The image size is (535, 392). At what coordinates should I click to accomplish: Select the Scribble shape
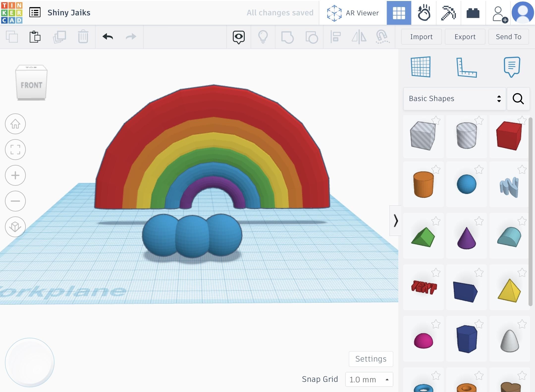(509, 187)
